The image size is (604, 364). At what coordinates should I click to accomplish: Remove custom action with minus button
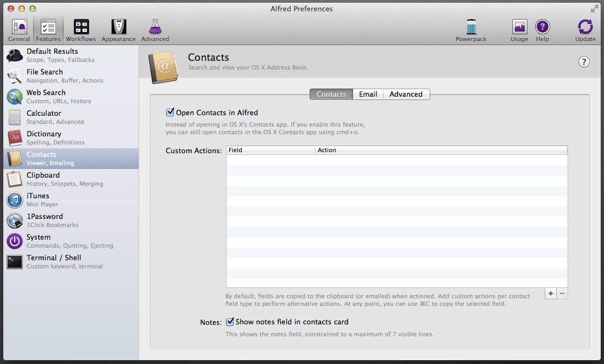point(562,293)
